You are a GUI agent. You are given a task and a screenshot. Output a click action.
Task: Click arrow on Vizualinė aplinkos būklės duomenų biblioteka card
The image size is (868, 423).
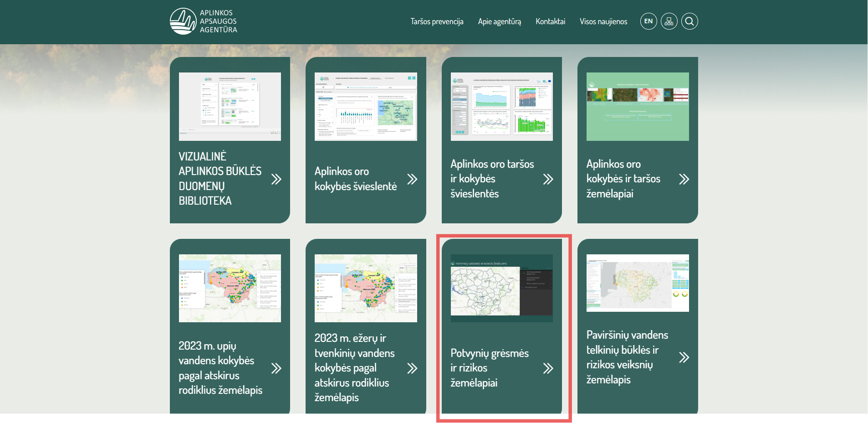coord(276,179)
